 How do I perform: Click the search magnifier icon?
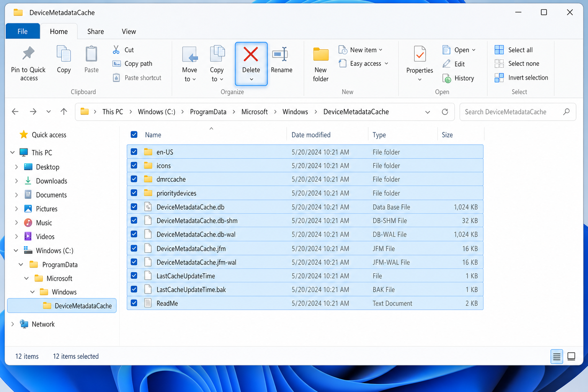tap(566, 112)
